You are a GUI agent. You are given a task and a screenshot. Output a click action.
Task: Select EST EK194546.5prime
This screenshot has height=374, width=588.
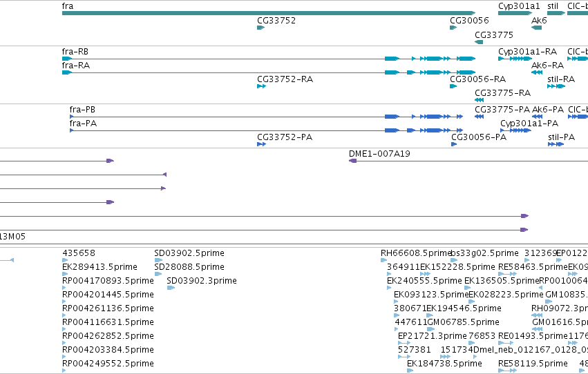pyautogui.click(x=464, y=309)
